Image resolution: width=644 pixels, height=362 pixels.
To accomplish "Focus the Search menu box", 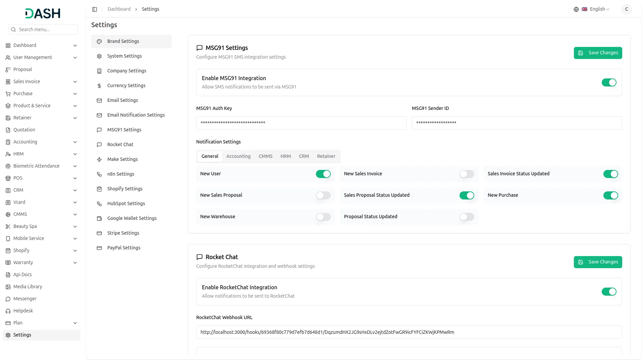I will [x=43, y=29].
